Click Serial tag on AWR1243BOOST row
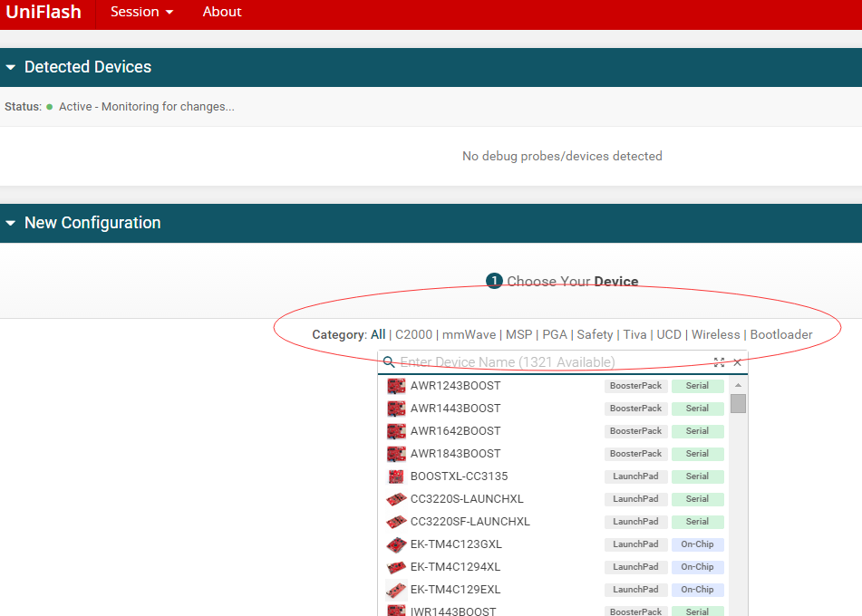The height and width of the screenshot is (616, 862). tap(697, 386)
